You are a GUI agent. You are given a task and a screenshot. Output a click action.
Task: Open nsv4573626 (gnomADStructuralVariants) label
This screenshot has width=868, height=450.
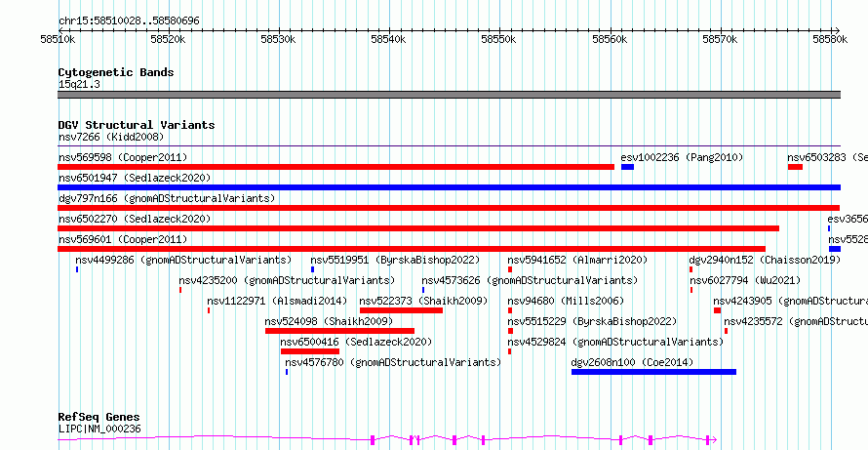click(x=530, y=280)
